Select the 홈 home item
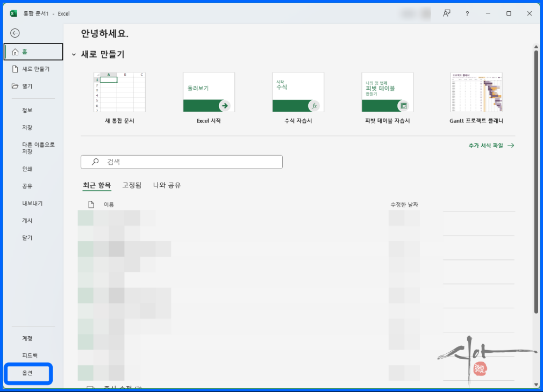Screen dimensions: 543x392 (33, 52)
